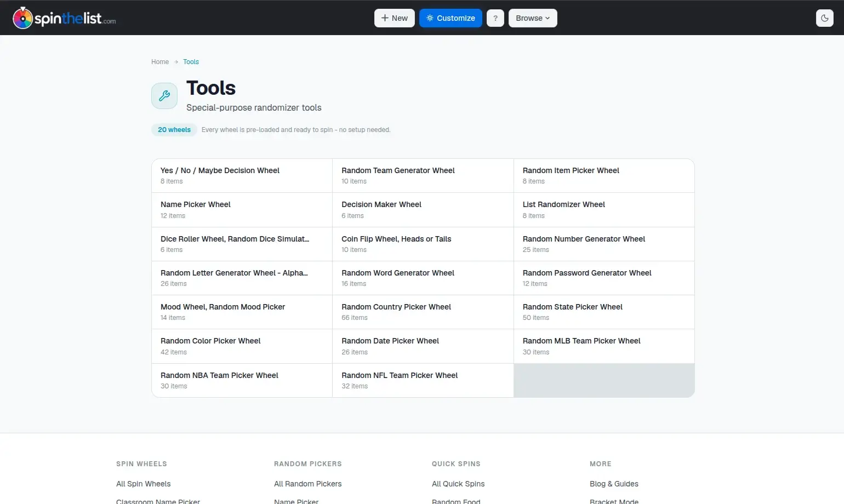Open the List Randomizer Wheel
This screenshot has height=504, width=844.
[x=604, y=210]
